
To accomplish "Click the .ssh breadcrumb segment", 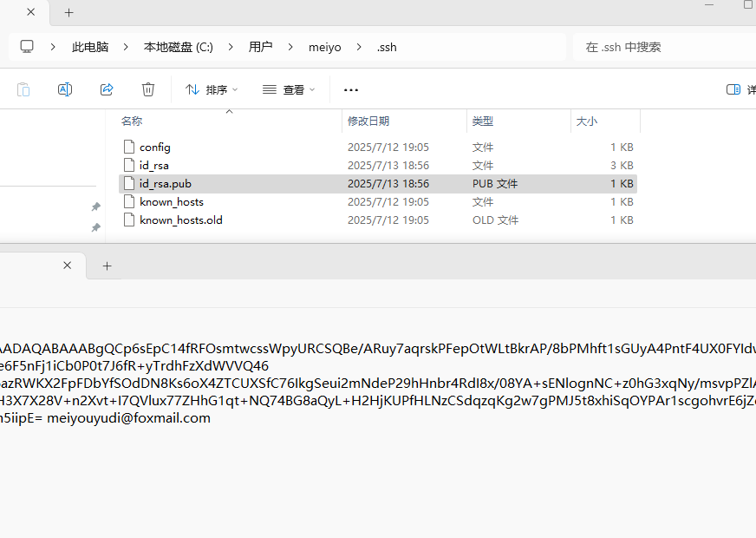I will tap(387, 47).
